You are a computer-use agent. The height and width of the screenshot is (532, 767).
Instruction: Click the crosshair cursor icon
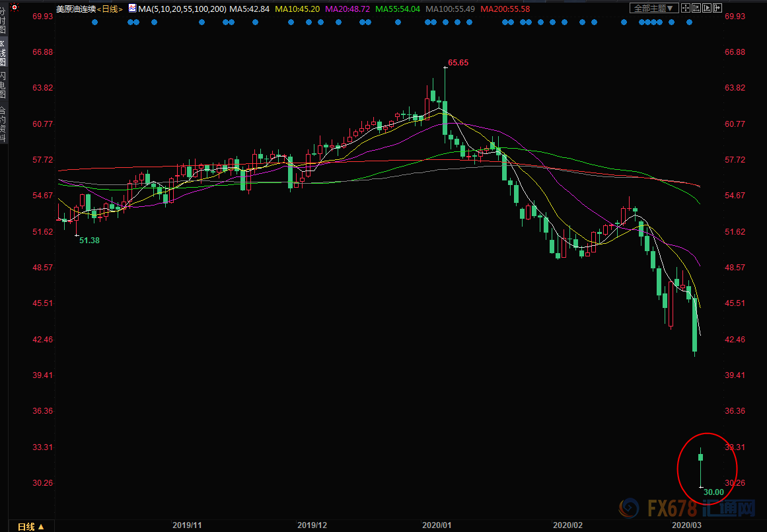[x=686, y=9]
